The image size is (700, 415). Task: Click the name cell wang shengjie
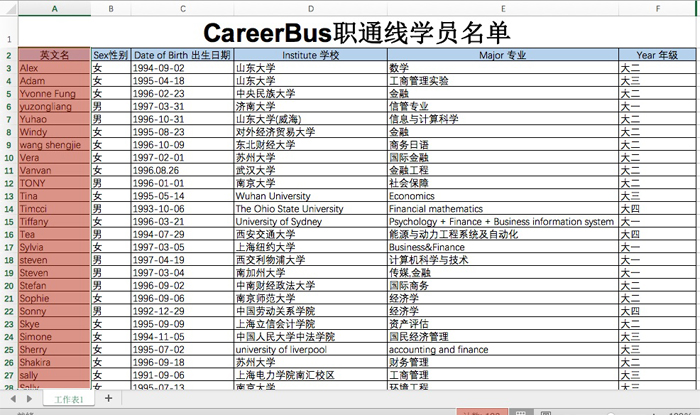(x=54, y=145)
